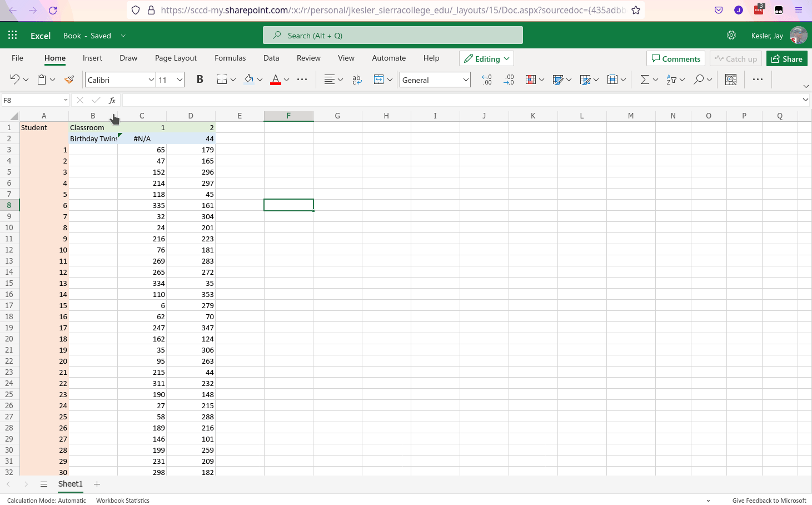
Task: Open the Settings gear in header
Action: point(731,36)
